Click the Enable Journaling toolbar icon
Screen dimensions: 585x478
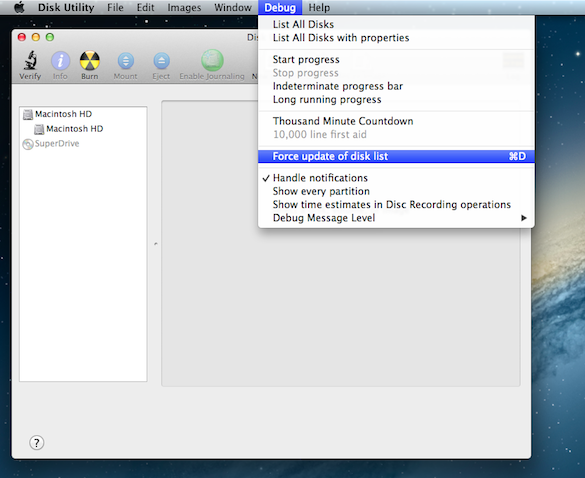(212, 60)
